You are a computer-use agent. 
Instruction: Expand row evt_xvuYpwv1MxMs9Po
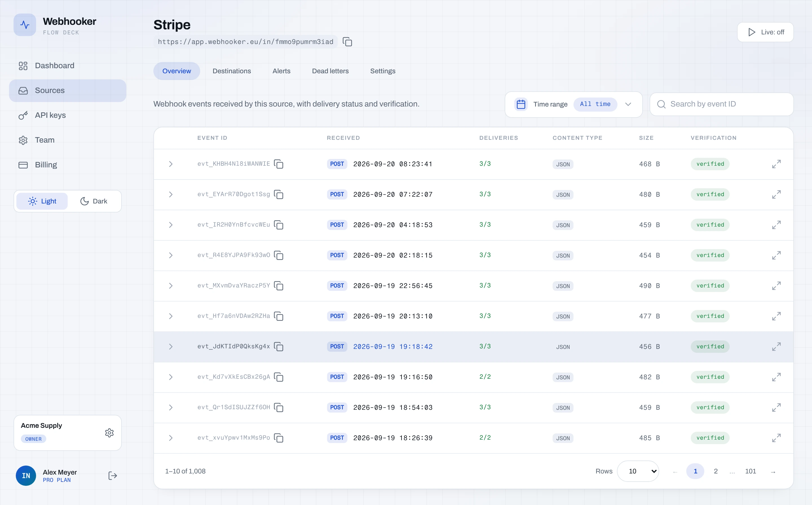[x=171, y=438]
